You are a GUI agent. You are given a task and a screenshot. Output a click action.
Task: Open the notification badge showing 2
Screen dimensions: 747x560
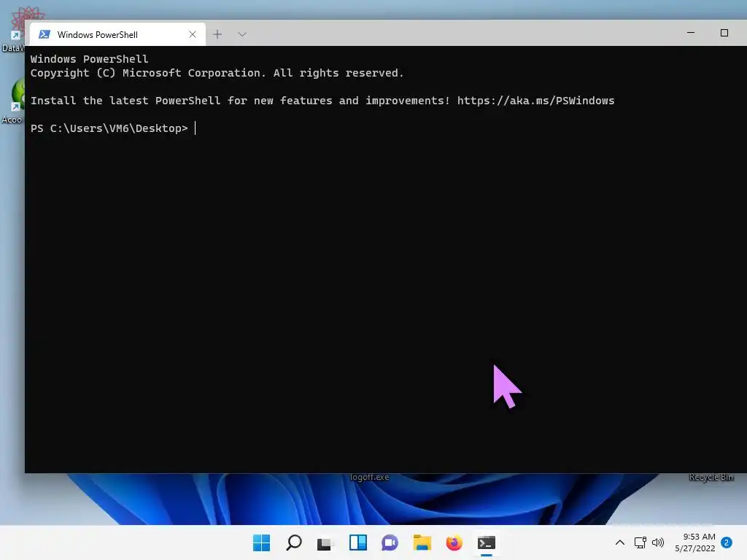point(727,542)
